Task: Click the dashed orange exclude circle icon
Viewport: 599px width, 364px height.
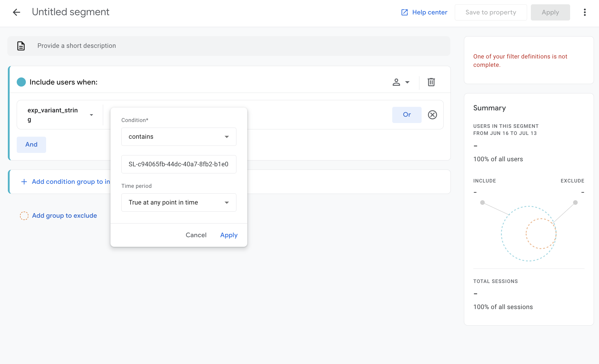Action: pos(24,216)
